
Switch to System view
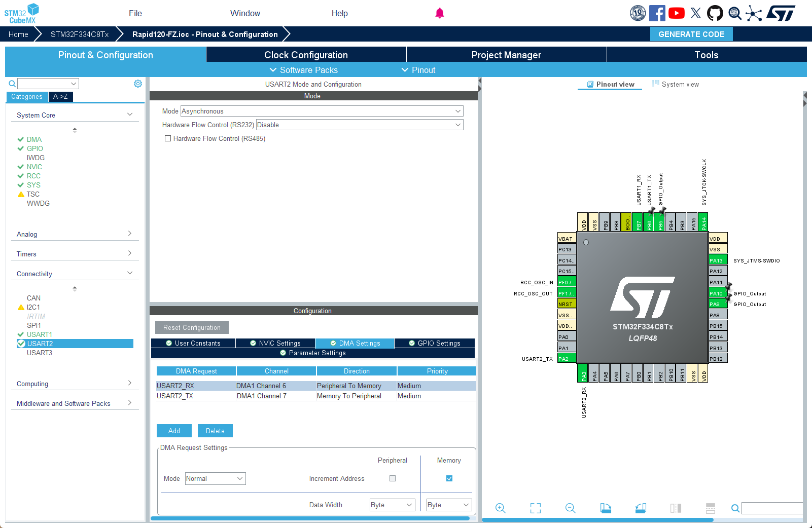(676, 84)
